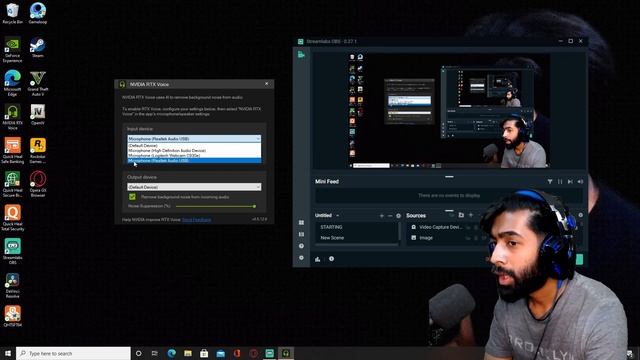Add a new source with plus button
This screenshot has width=640, height=360.
(x=471, y=215)
